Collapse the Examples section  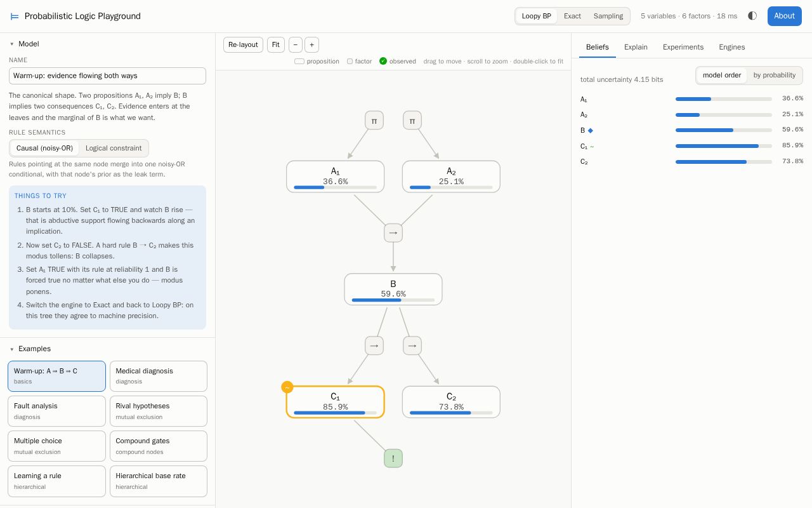click(x=30, y=349)
